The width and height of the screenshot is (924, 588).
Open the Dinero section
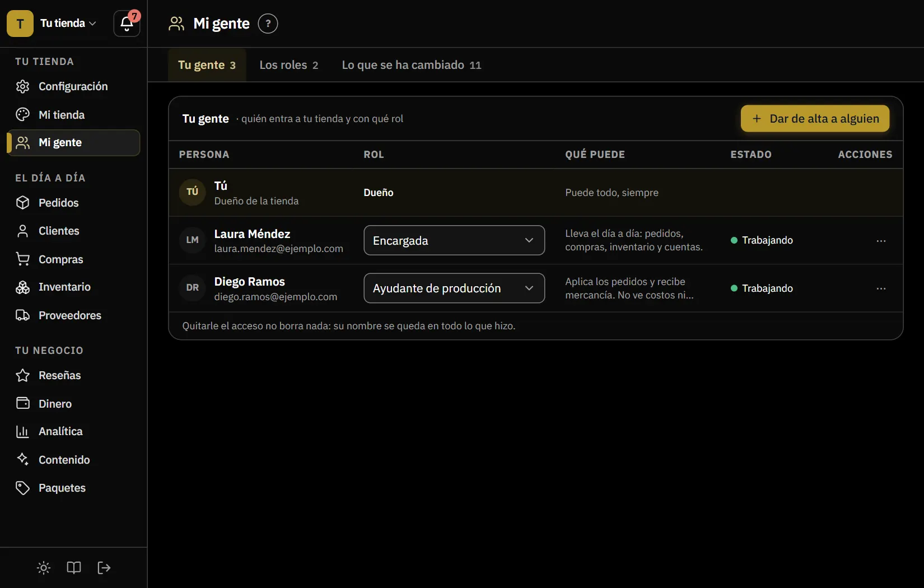[73, 404]
